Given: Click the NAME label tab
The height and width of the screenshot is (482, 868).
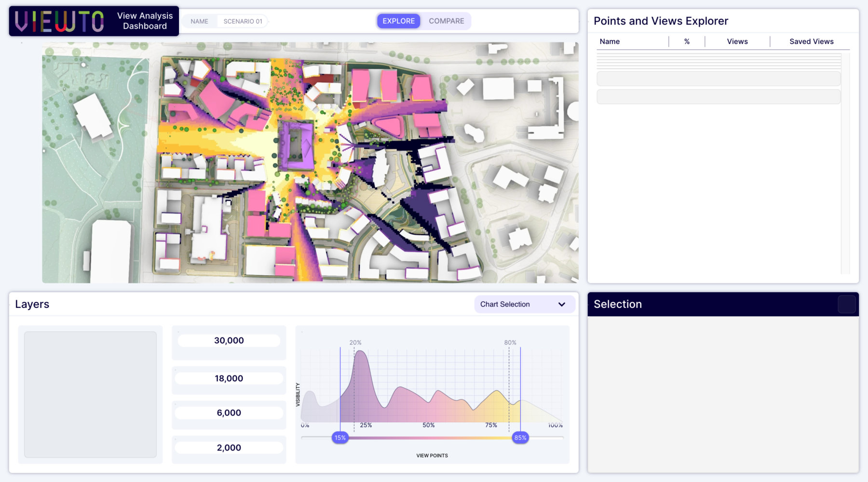Looking at the screenshot, I should pyautogui.click(x=199, y=22).
